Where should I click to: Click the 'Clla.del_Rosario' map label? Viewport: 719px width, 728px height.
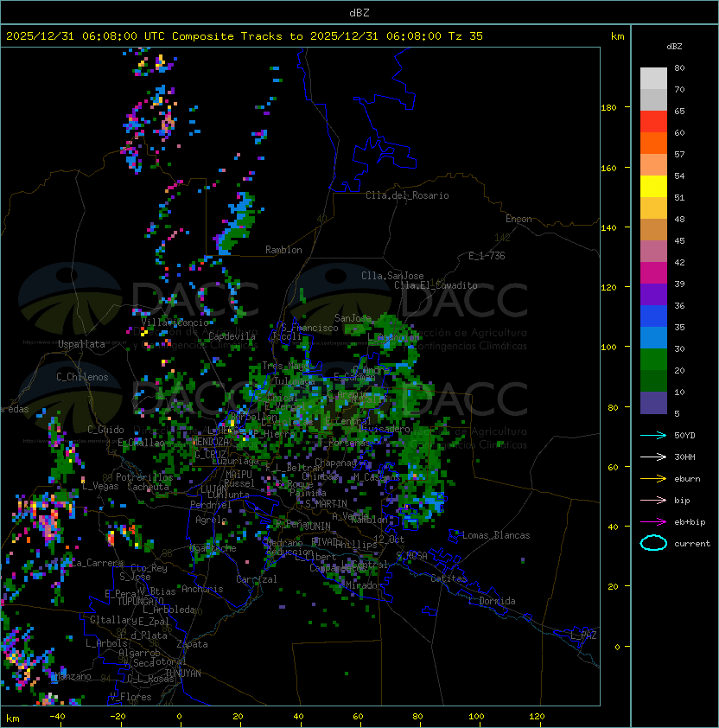coord(407,195)
